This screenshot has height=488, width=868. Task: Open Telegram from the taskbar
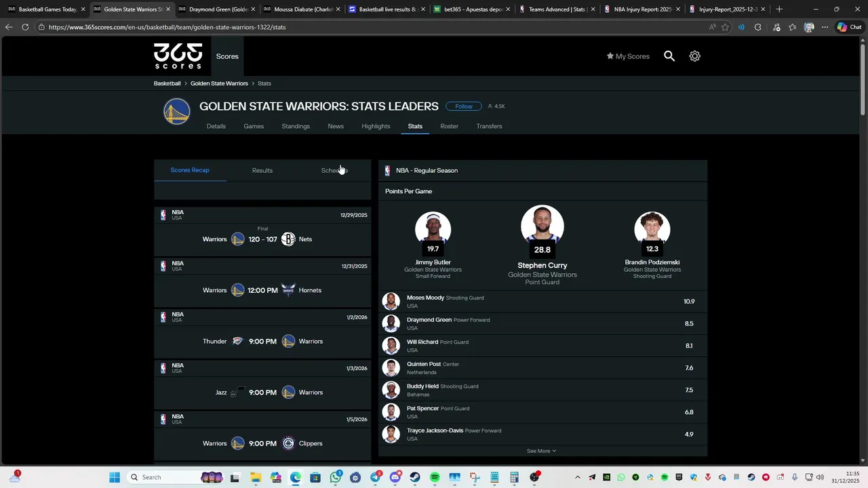(x=375, y=477)
